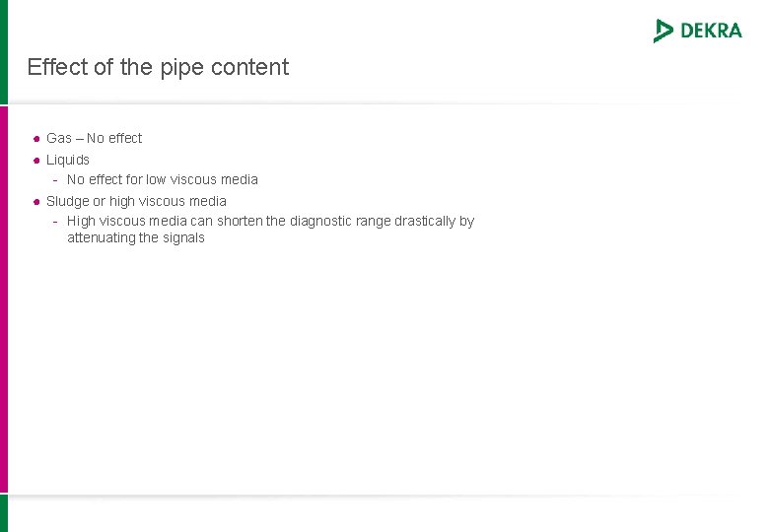Screen dimensions: 769x532
Task: Click the Liquids bullet text
Action: (68, 161)
